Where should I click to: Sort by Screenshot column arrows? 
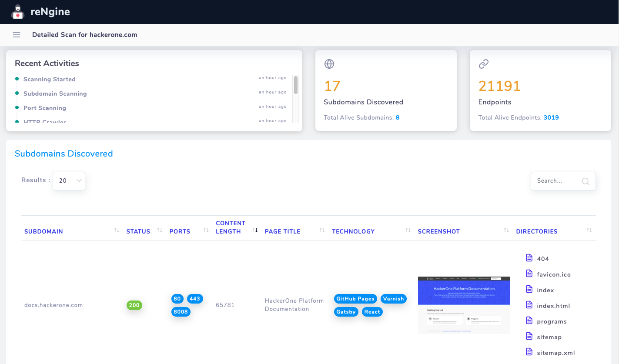coord(506,230)
